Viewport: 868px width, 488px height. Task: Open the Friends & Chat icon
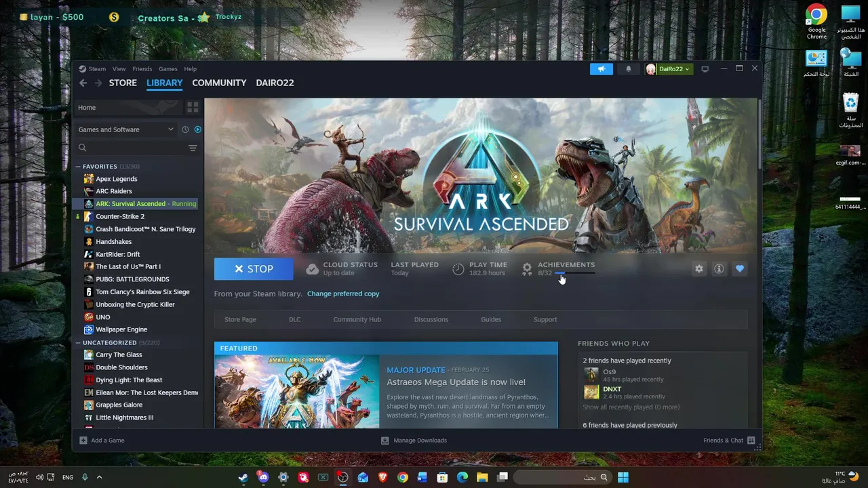pyautogui.click(x=751, y=441)
